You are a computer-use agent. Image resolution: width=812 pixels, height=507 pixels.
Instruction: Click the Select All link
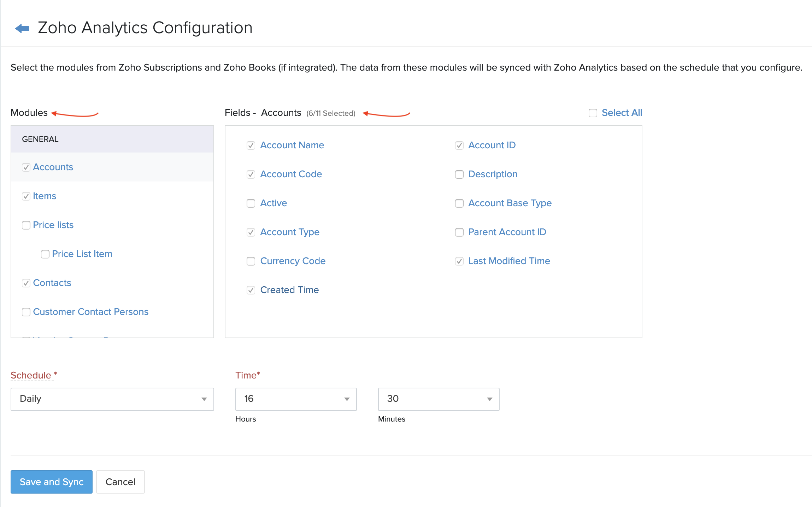point(622,113)
